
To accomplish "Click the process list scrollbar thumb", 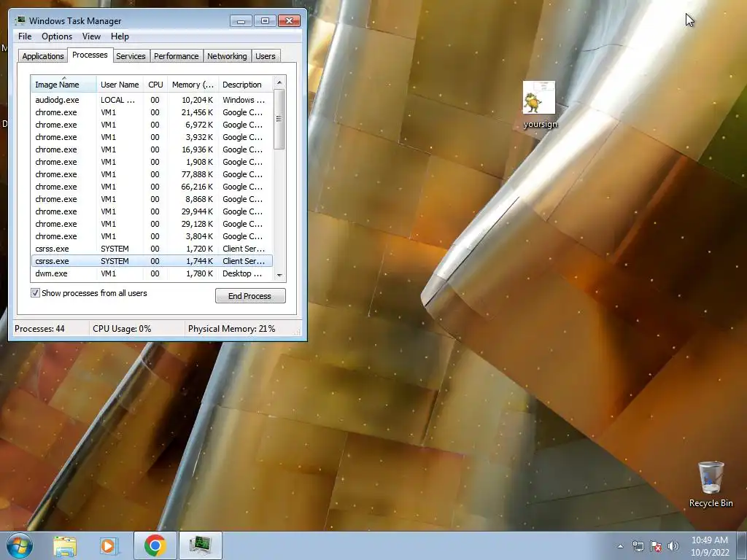I will 279,119.
